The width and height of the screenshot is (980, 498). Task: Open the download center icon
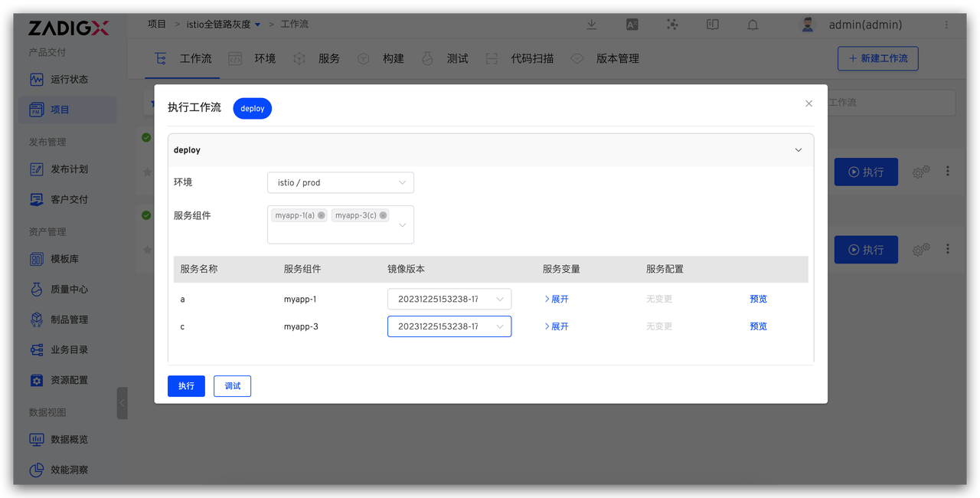tap(591, 25)
